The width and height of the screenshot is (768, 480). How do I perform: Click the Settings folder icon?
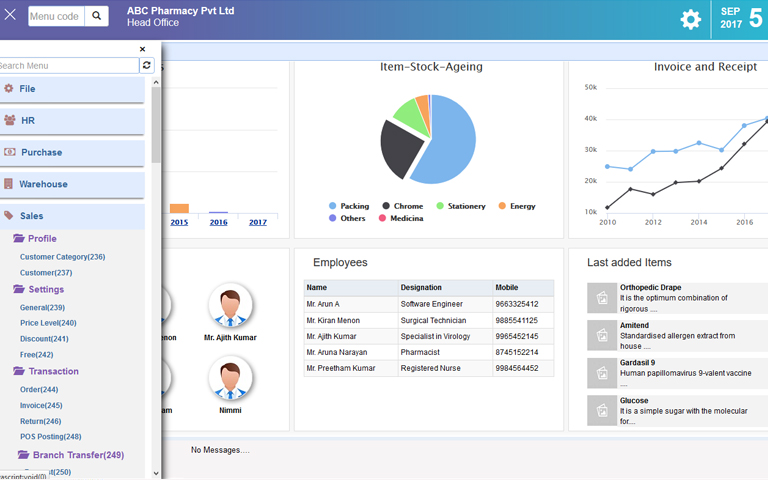pyautogui.click(x=19, y=289)
